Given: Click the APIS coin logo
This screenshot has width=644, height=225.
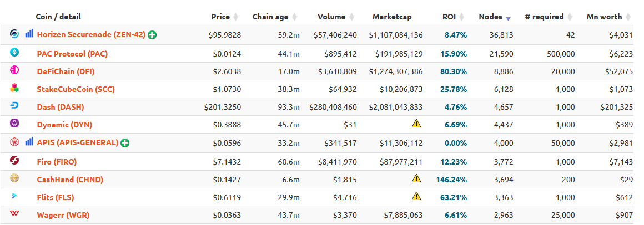Looking at the screenshot, I should (14, 142).
